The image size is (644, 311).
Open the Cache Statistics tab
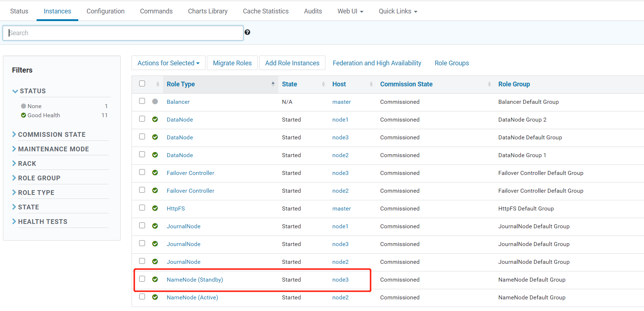pos(266,11)
